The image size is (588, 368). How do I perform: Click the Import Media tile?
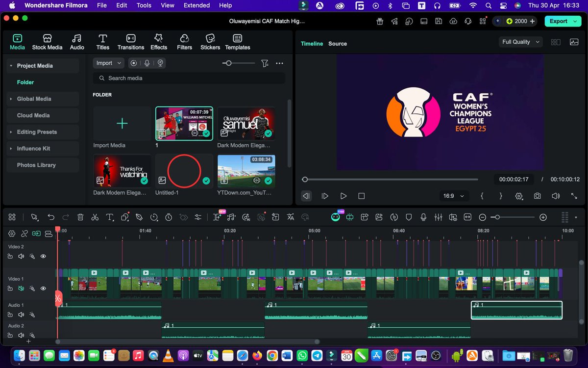click(x=122, y=124)
